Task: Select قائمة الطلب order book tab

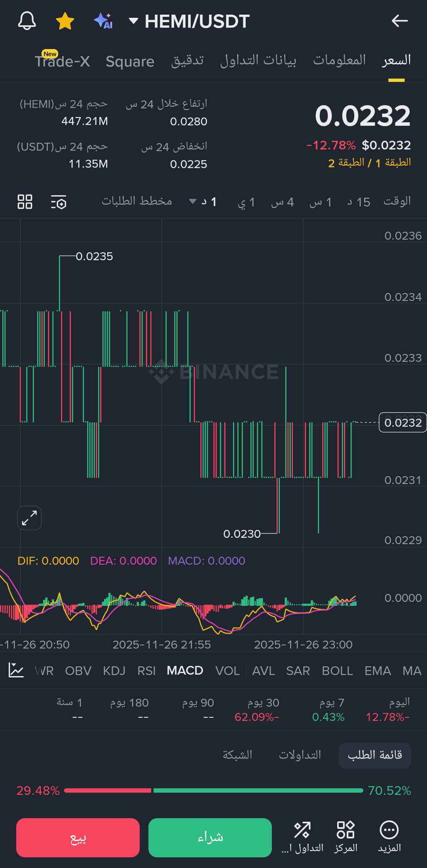Action: point(375,755)
